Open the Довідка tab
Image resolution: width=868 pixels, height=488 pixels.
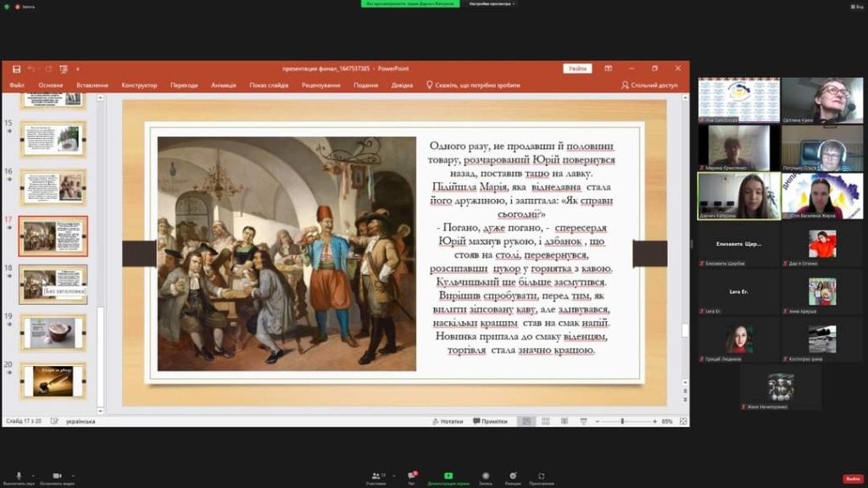[402, 86]
